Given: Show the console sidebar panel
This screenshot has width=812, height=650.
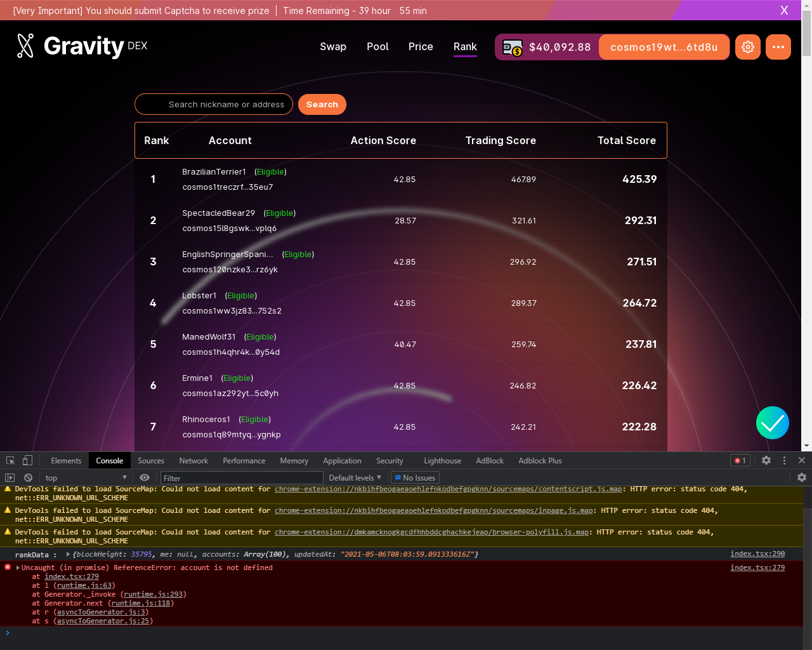Looking at the screenshot, I should 10,477.
